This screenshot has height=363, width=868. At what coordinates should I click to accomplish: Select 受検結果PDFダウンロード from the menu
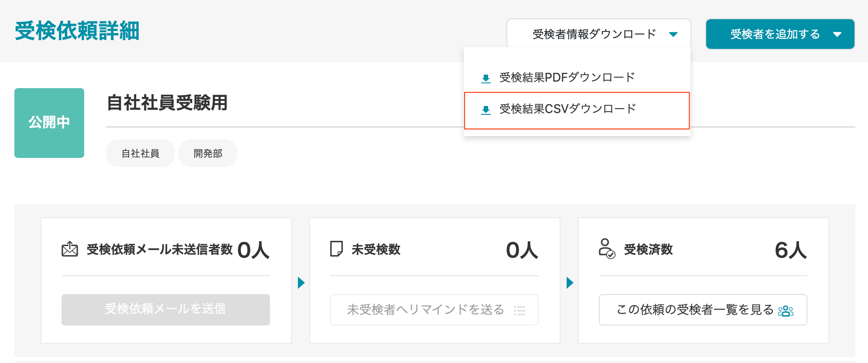pos(567,77)
